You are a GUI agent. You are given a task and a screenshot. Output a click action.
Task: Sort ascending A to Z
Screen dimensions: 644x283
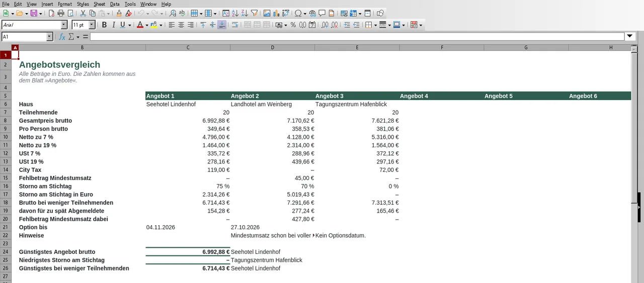point(235,13)
